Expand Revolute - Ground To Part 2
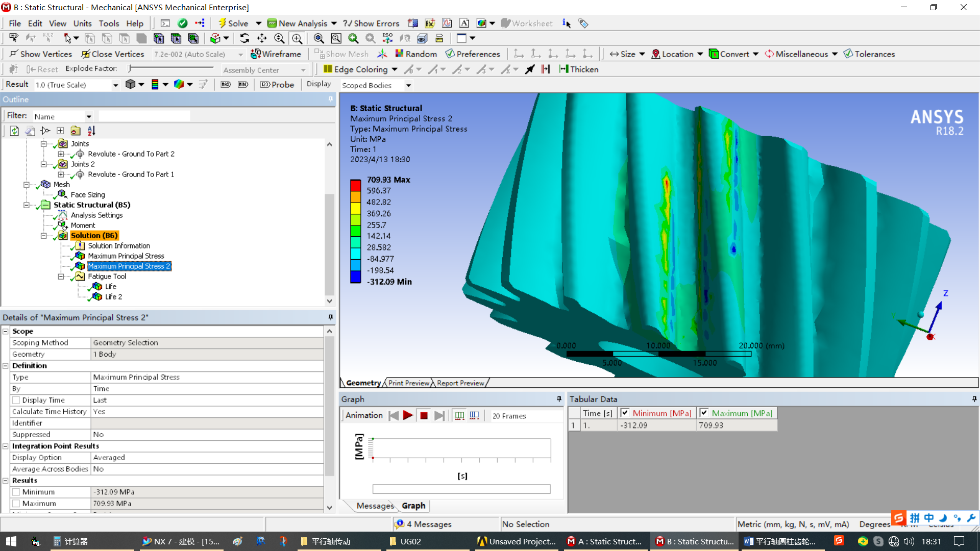Screen dimensions: 980x551 [x=61, y=154]
